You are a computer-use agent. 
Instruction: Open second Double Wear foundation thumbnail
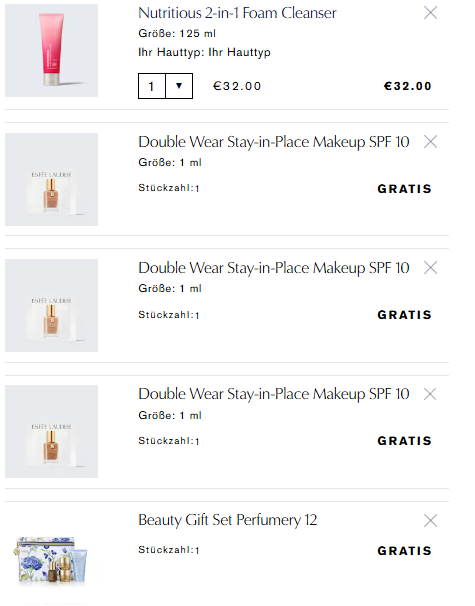51,305
